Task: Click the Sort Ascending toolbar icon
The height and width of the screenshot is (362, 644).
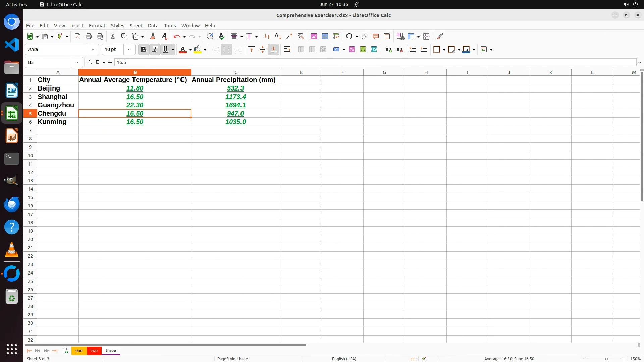Action: (278, 36)
